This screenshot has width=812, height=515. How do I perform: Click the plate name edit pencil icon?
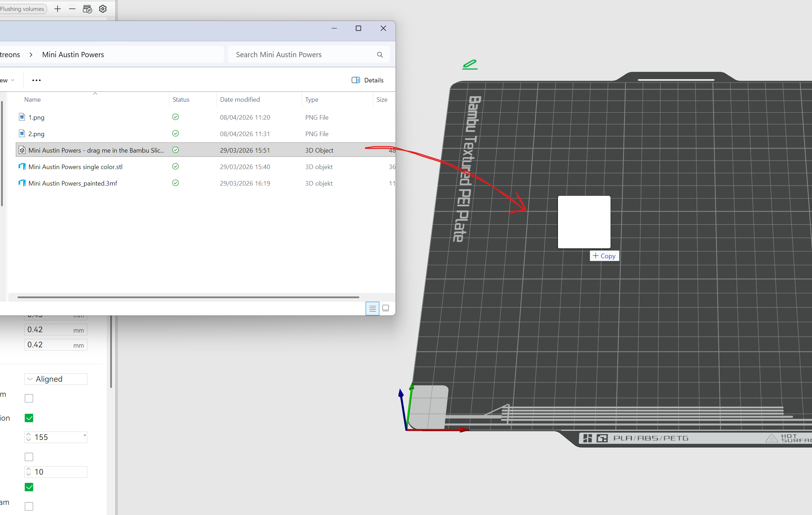click(470, 65)
